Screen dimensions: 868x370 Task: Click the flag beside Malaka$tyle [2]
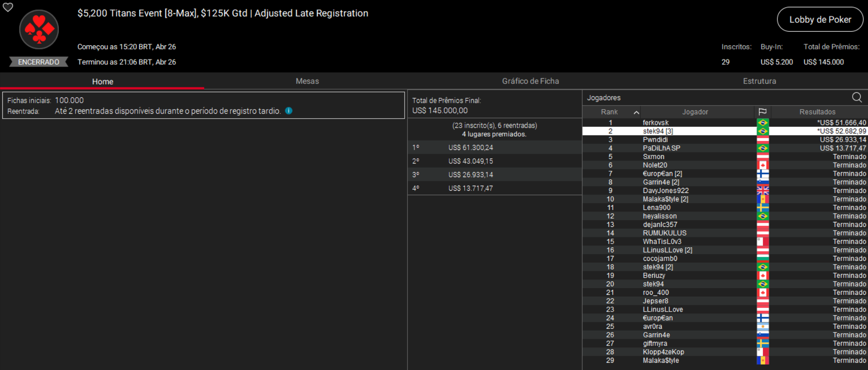pyautogui.click(x=763, y=199)
